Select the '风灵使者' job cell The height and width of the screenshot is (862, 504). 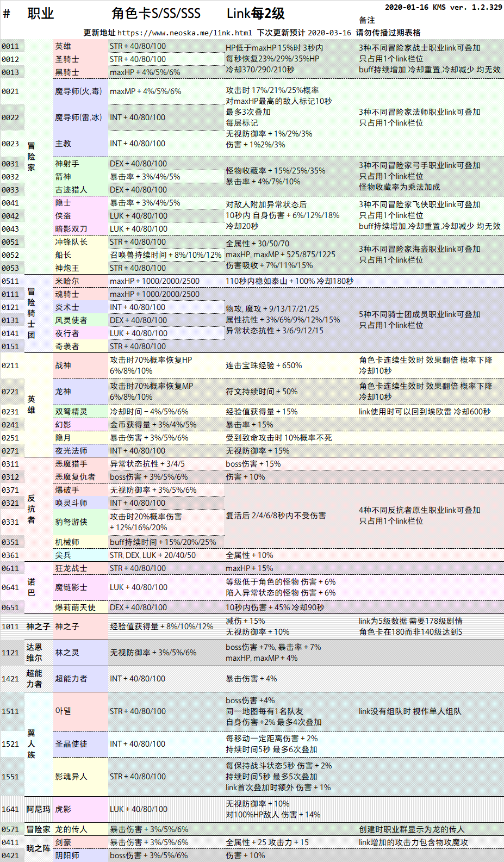[x=80, y=320]
